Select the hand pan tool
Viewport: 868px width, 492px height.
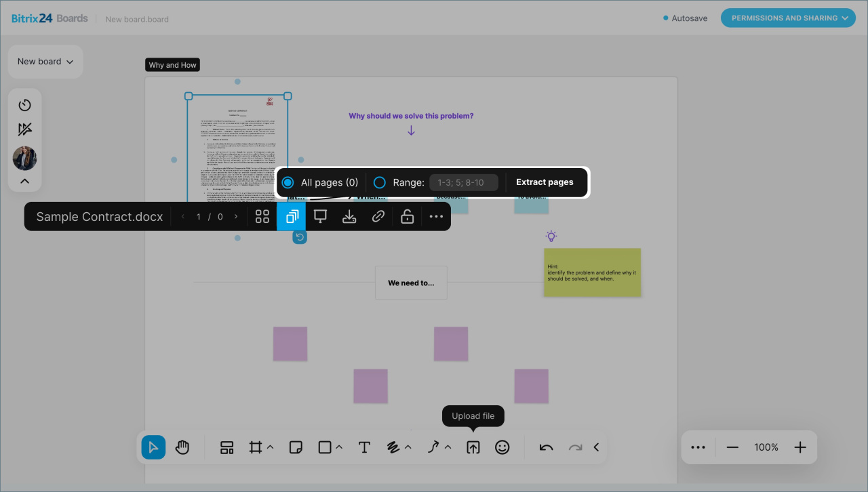(182, 447)
